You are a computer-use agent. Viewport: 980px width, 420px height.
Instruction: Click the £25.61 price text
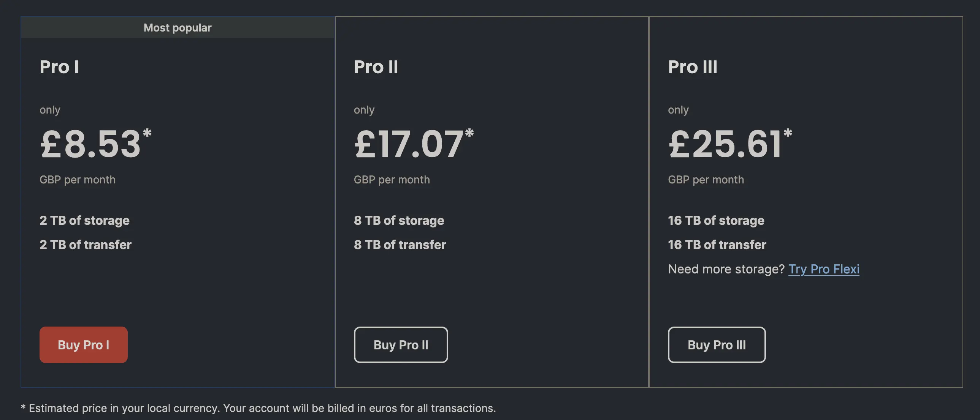725,144
